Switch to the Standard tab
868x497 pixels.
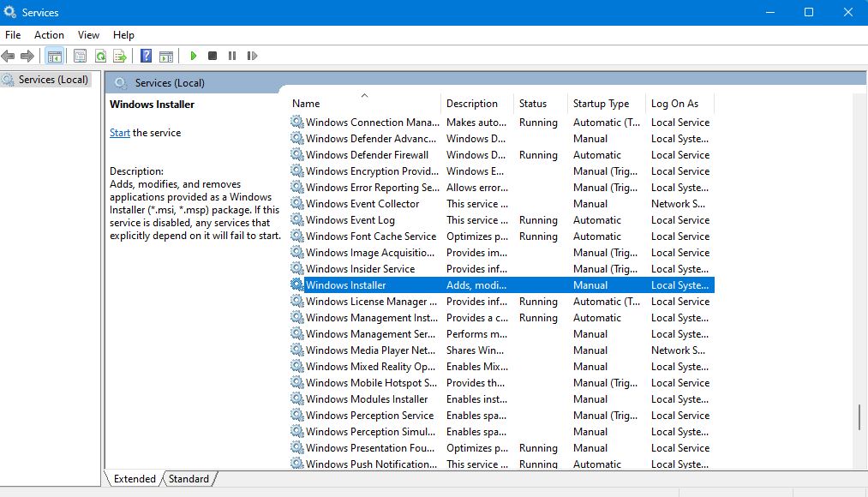[189, 479]
